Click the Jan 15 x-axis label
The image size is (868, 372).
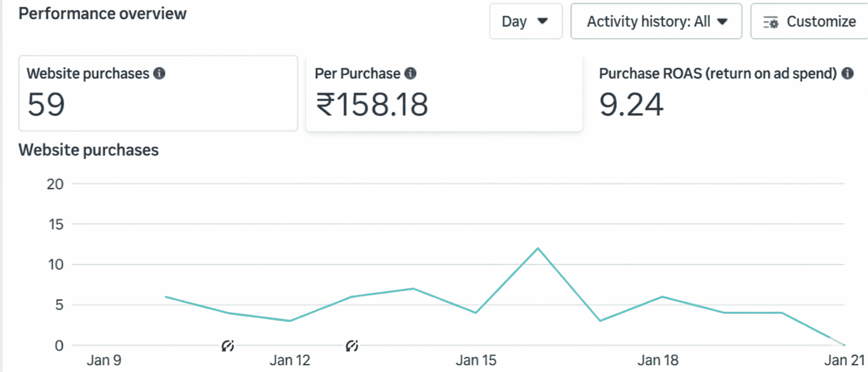pos(476,360)
